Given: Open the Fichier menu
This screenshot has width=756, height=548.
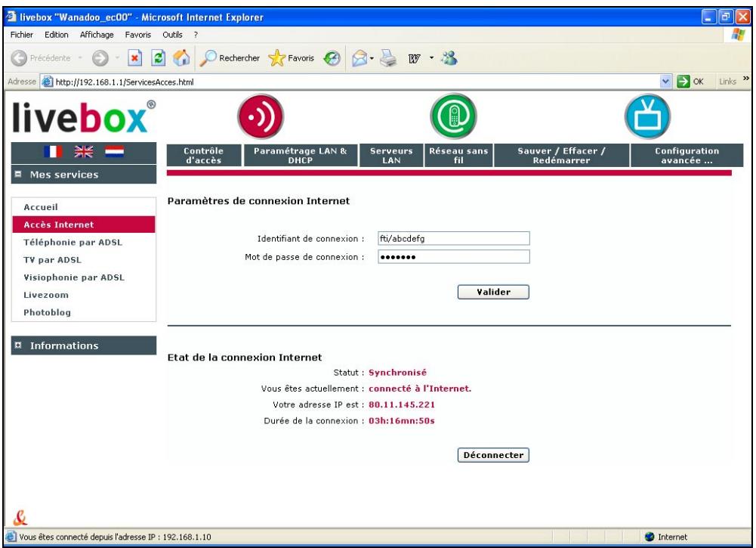Looking at the screenshot, I should 22,35.
